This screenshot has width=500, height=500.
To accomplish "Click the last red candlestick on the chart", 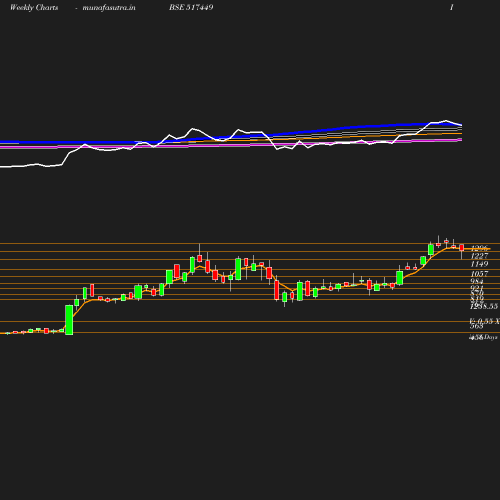I will coord(462,248).
